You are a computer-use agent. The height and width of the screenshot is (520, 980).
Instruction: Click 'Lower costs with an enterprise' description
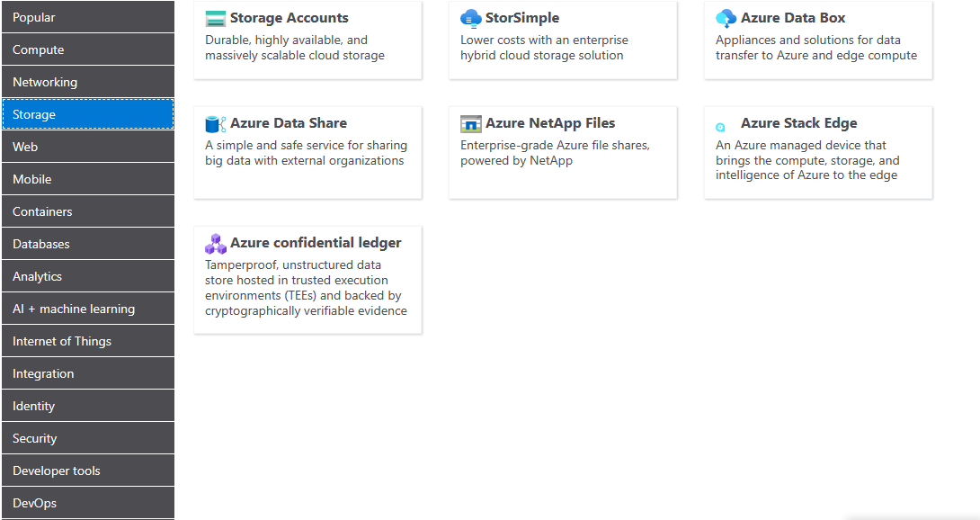tap(544, 48)
